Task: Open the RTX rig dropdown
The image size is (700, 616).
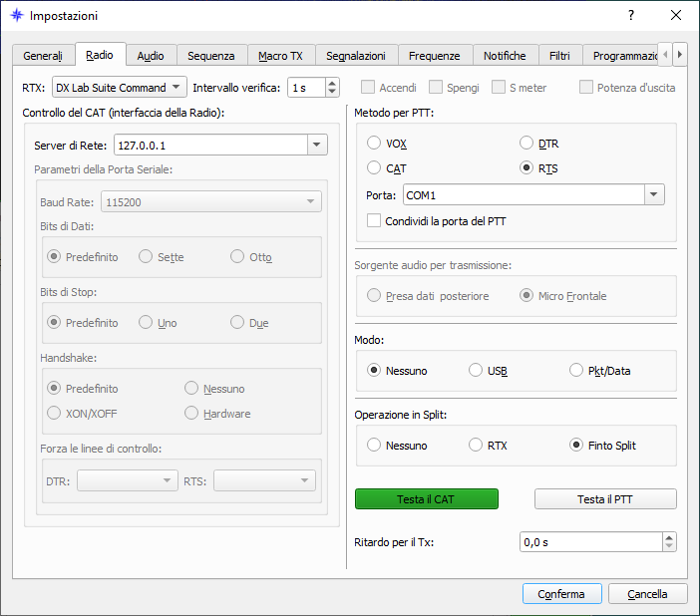Action: [x=120, y=88]
